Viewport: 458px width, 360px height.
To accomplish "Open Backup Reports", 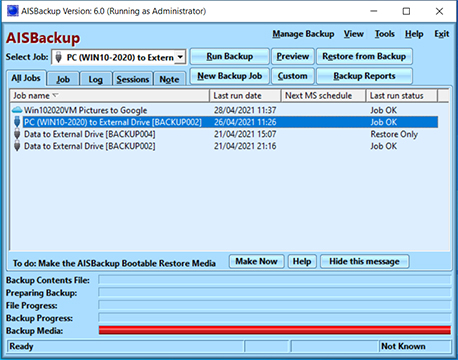I will point(364,76).
